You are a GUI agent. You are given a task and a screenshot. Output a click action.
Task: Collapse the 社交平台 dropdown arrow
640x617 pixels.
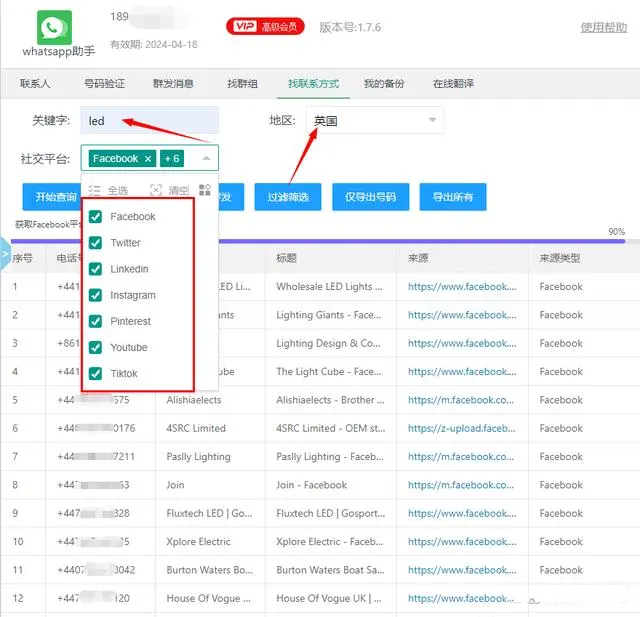coord(207,158)
